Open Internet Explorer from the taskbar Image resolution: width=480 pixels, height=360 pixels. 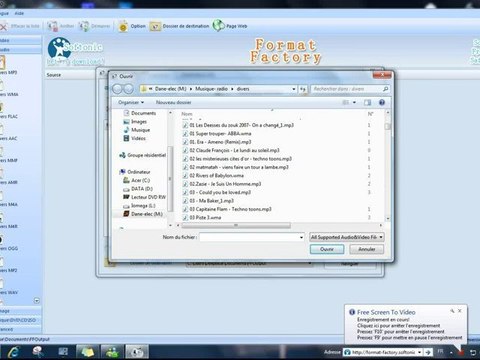pyautogui.click(x=13, y=352)
